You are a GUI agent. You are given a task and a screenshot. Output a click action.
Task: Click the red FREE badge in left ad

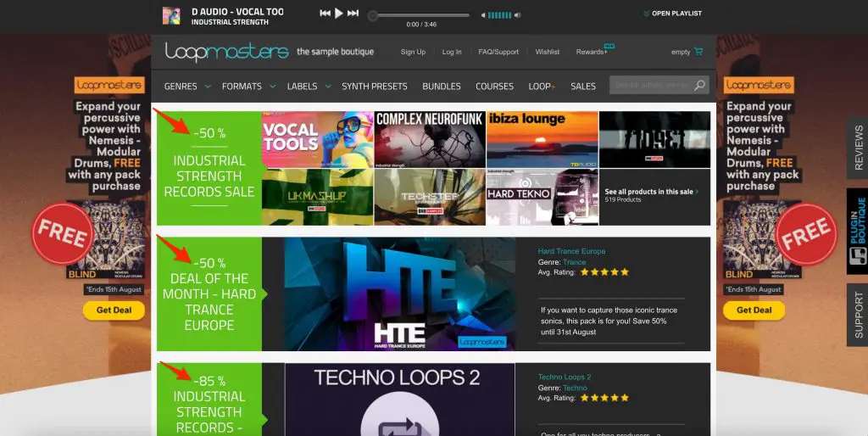click(63, 234)
